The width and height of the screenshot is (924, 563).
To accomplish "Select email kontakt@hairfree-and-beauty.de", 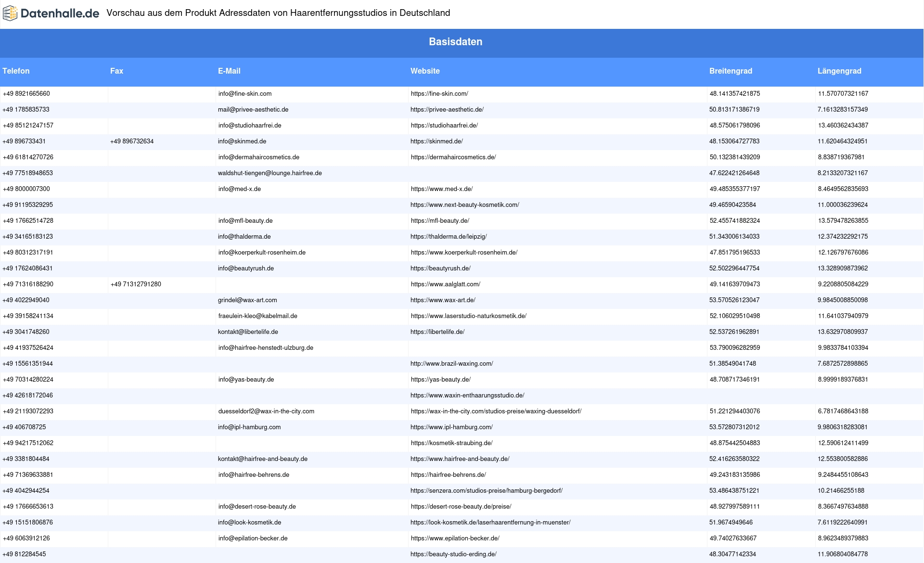I will tap(263, 459).
